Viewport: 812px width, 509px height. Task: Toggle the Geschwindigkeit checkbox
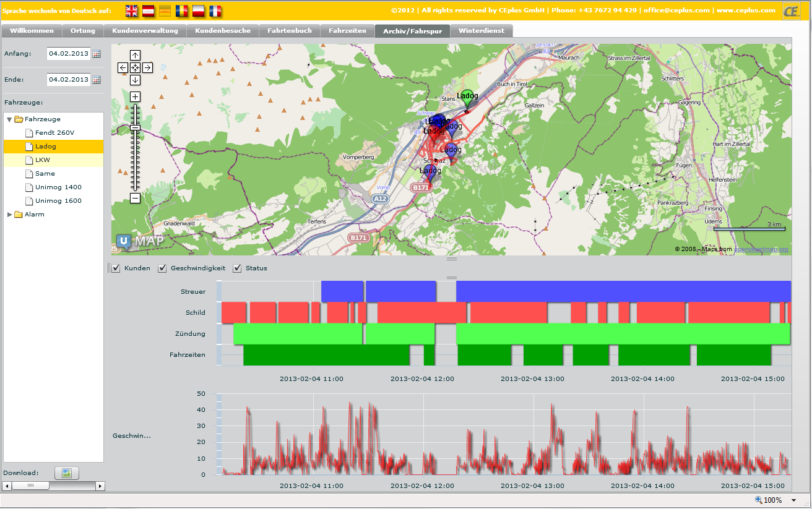(x=163, y=268)
